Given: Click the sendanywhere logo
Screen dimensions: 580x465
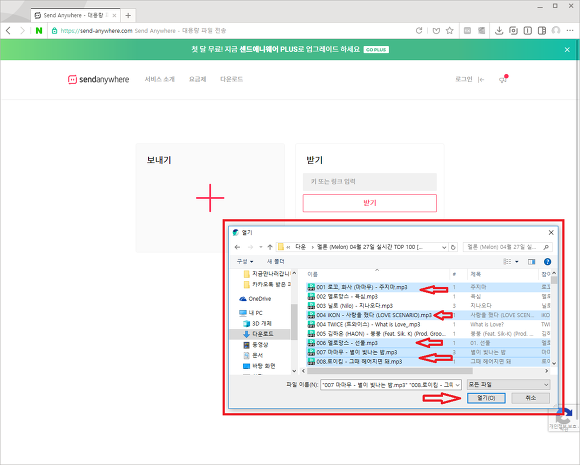Looking at the screenshot, I should (x=98, y=80).
